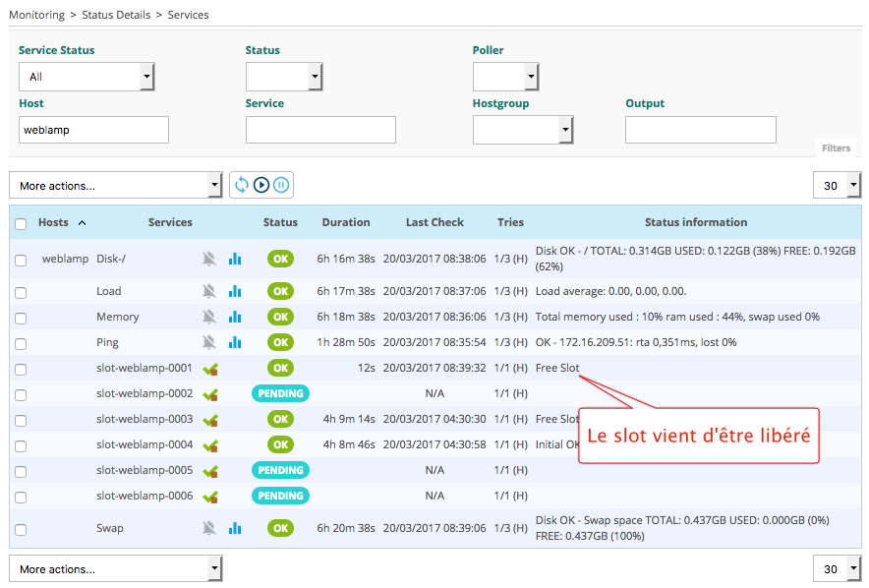The image size is (869, 588).
Task: Open the weblamp host link
Action: pyautogui.click(x=65, y=260)
